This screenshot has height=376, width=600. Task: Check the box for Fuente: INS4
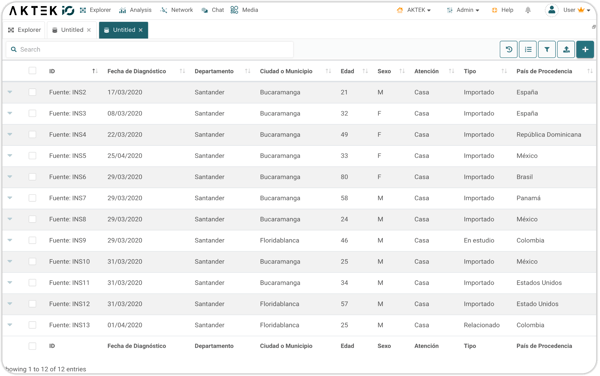coord(32,135)
